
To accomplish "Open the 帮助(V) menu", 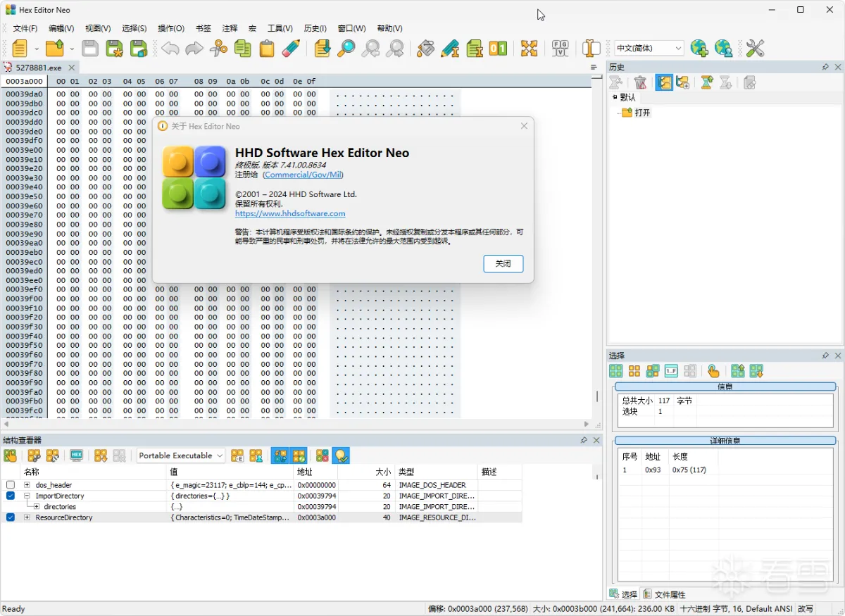I will [390, 28].
